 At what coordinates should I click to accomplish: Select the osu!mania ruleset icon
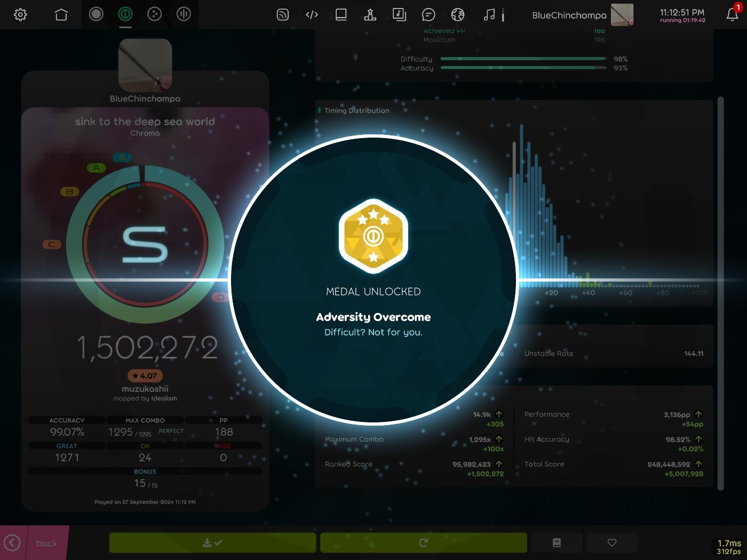click(184, 14)
